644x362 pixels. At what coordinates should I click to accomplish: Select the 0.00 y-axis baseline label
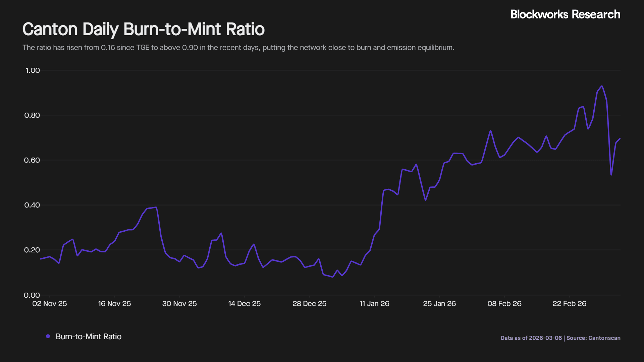[x=33, y=295]
